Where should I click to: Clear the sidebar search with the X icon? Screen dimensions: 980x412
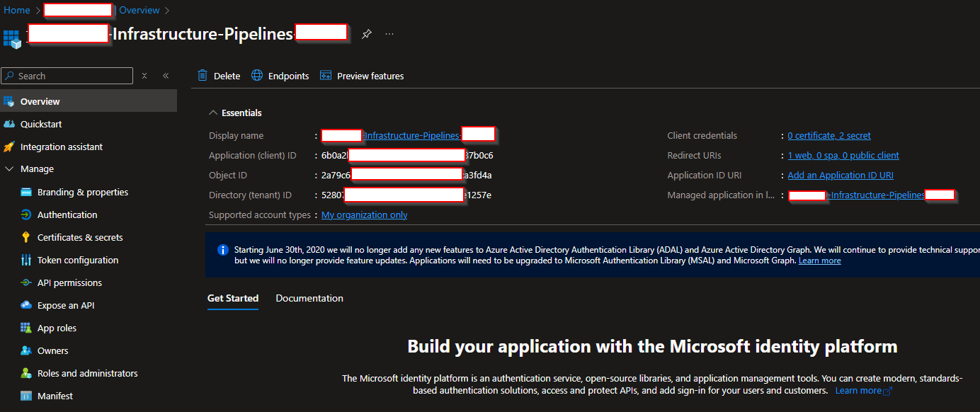coord(144,75)
